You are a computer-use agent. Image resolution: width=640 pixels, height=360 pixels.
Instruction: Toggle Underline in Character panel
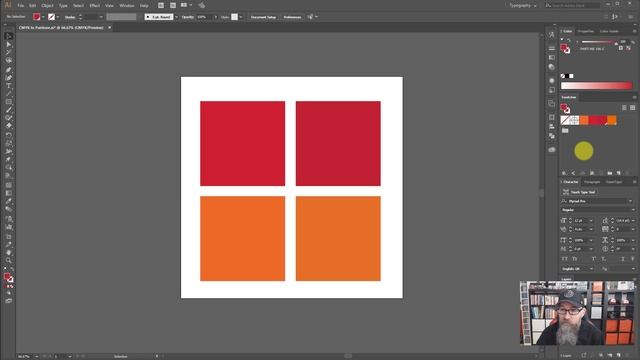coord(623,259)
